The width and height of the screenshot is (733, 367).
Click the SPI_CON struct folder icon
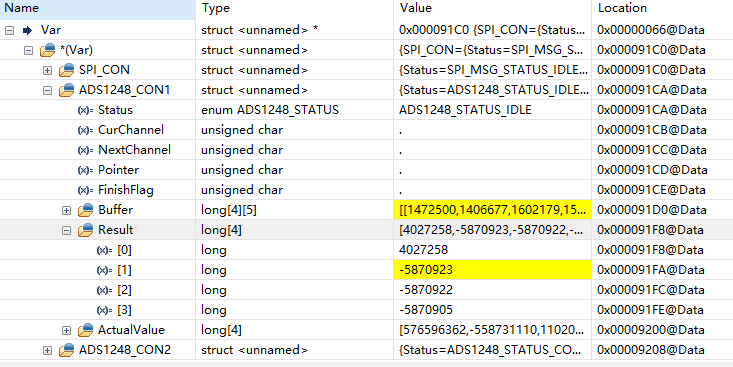click(67, 70)
